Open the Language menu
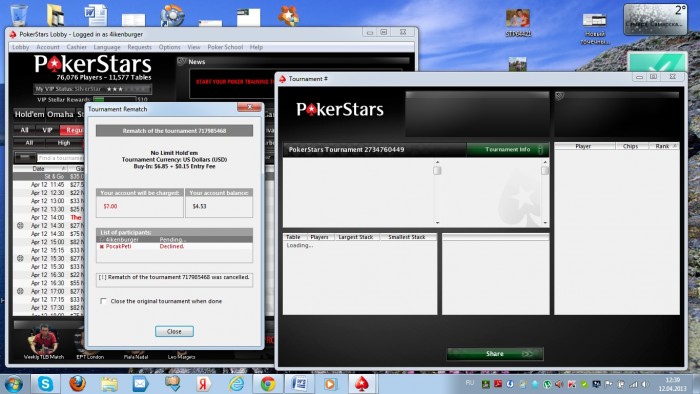700x394 pixels. (x=107, y=47)
